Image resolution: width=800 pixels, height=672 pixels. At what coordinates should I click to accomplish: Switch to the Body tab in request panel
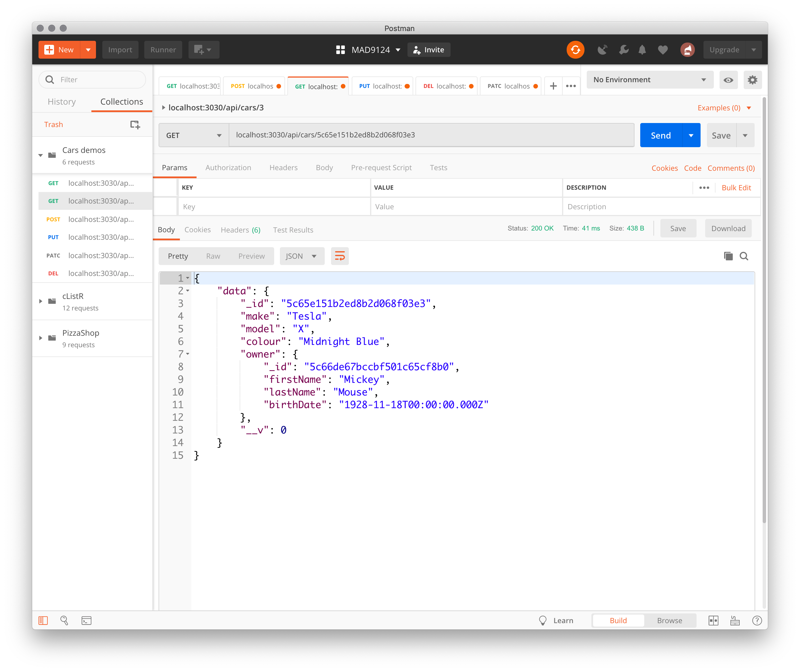(x=324, y=167)
